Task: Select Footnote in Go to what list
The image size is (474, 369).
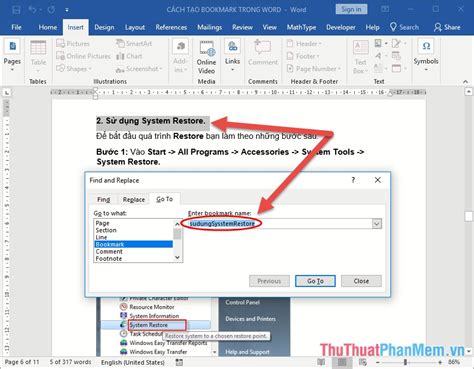Action: [133, 258]
